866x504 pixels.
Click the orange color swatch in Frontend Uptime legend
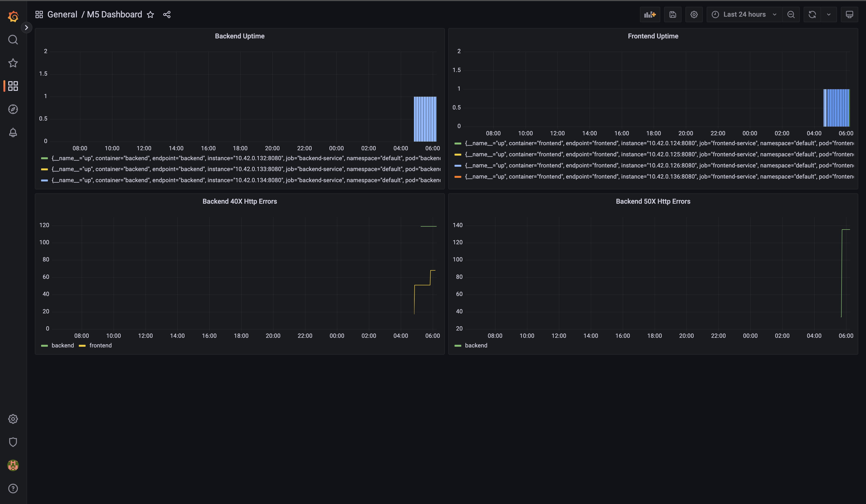pyautogui.click(x=457, y=177)
